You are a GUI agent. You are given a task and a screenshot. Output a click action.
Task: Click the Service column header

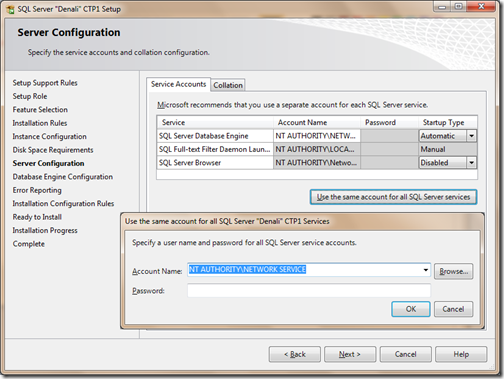click(x=215, y=122)
